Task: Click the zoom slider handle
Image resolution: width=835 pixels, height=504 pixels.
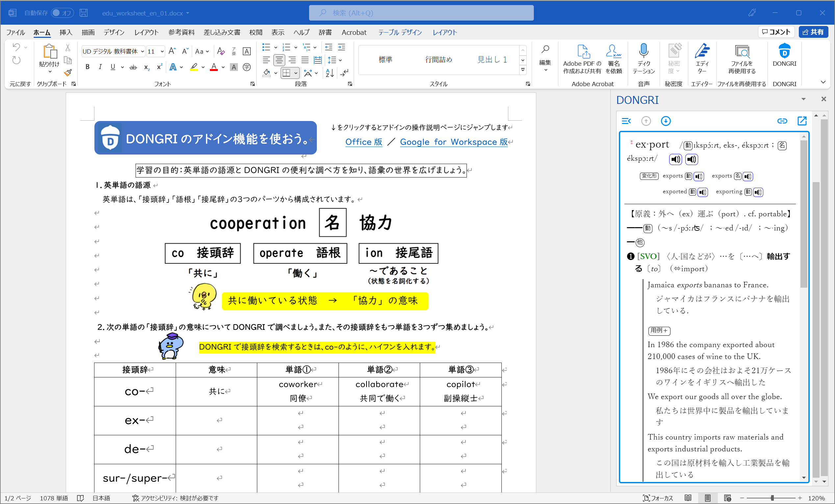Action: [x=772, y=498]
